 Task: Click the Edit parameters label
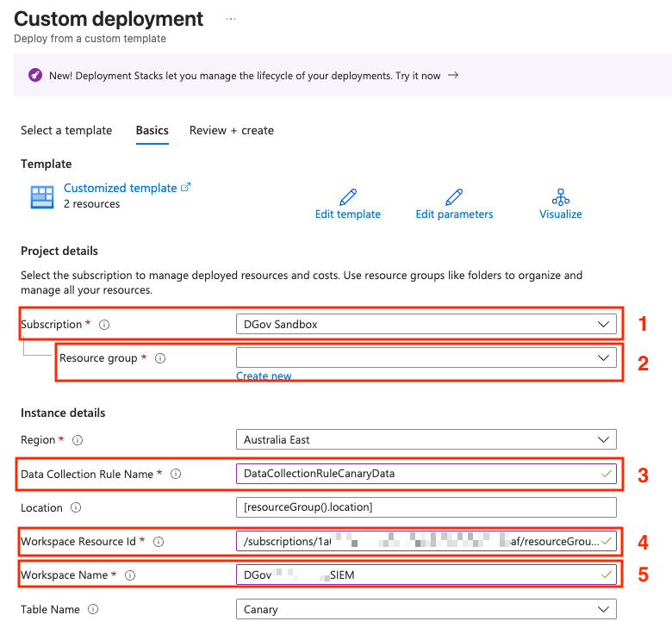click(454, 214)
